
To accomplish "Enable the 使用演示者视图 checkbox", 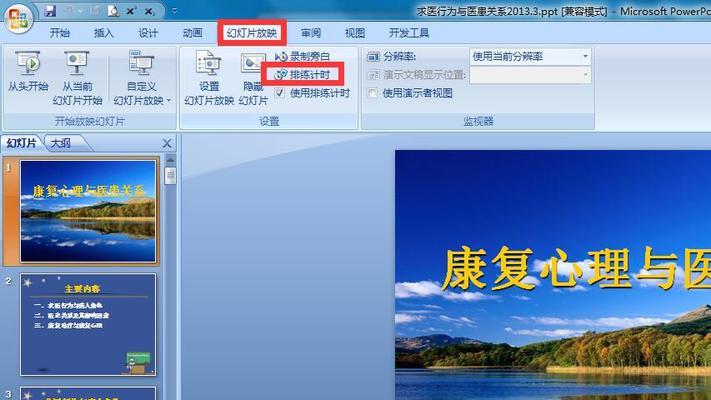I will click(x=373, y=93).
